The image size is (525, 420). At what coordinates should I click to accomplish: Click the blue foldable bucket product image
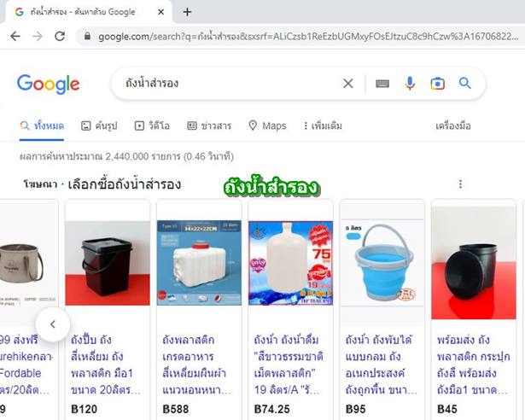[x=382, y=262]
